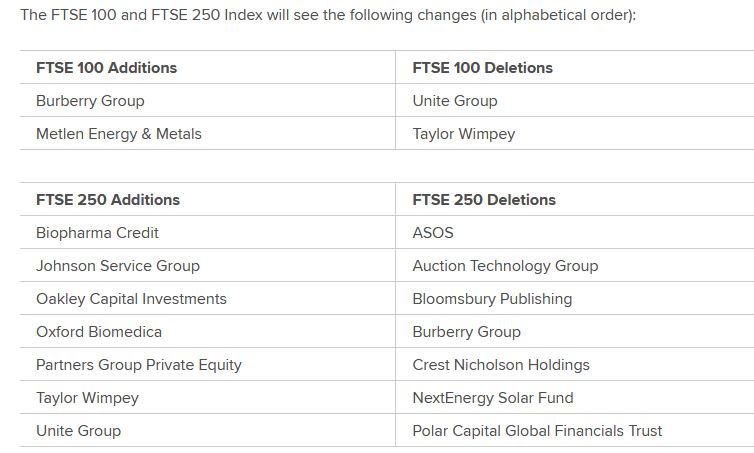Click Taylor Wimpey under FTSE 100 Deletions

click(463, 134)
